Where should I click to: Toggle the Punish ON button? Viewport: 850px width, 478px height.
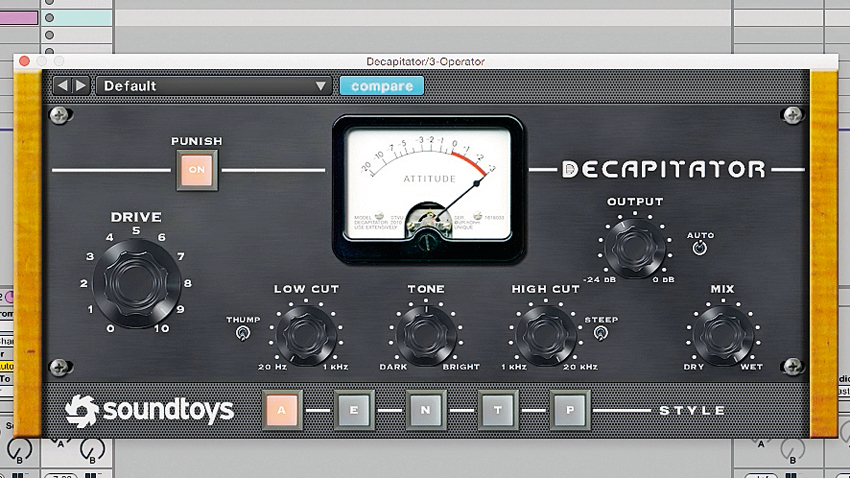click(197, 170)
